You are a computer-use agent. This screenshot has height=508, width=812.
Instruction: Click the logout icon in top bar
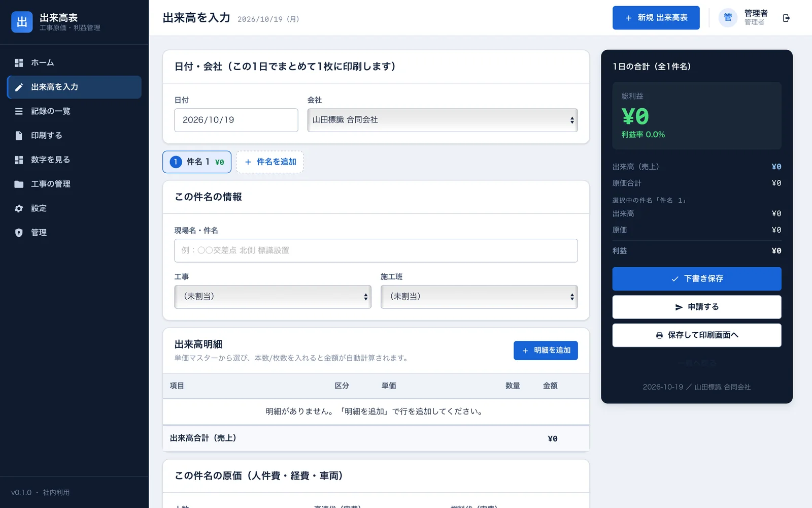point(786,18)
